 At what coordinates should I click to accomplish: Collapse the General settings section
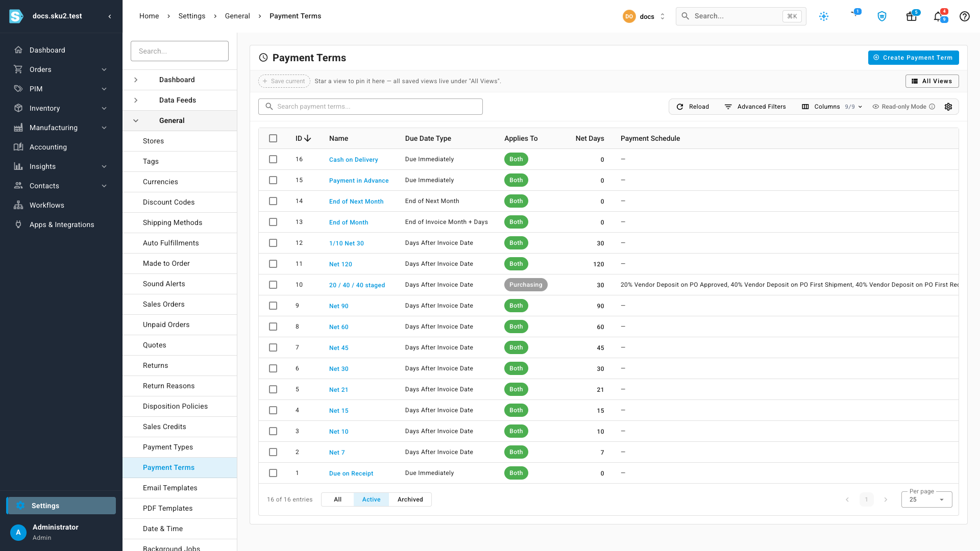(x=136, y=120)
